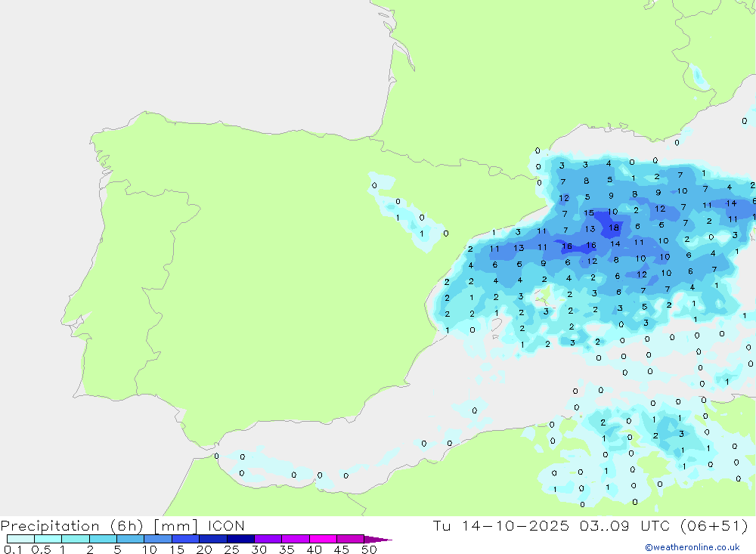The image size is (756, 554).
Task: Pick the 1–2 mm legend color swatch
Action: (75, 539)
